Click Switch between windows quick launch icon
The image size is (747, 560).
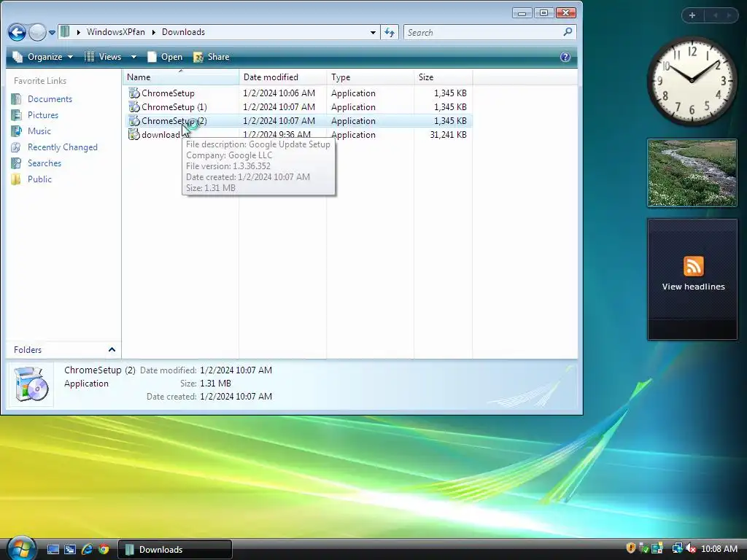(x=70, y=550)
